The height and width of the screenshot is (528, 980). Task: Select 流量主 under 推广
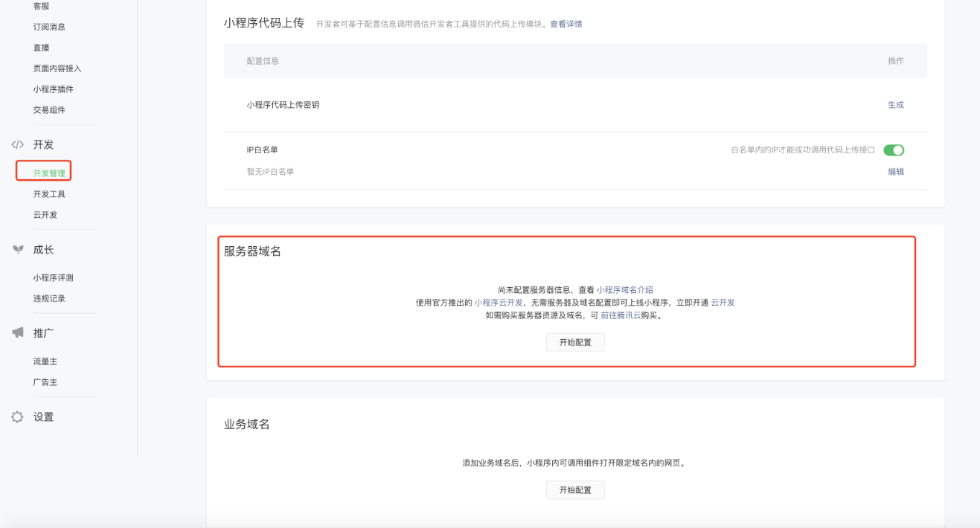pos(45,361)
